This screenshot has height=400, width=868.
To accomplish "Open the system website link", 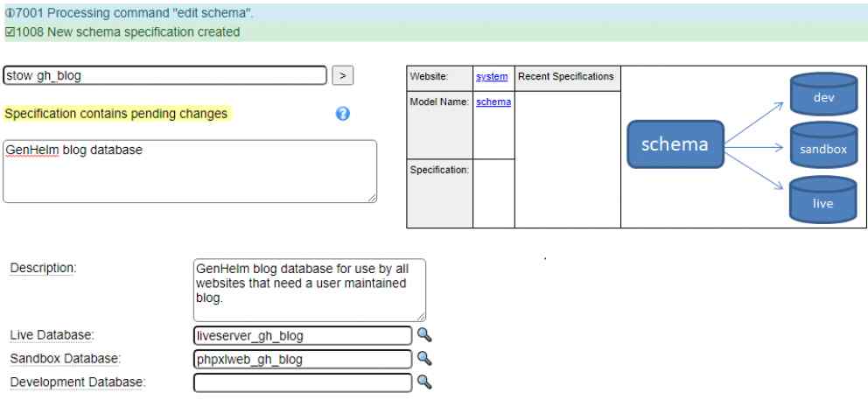I will coord(492,76).
